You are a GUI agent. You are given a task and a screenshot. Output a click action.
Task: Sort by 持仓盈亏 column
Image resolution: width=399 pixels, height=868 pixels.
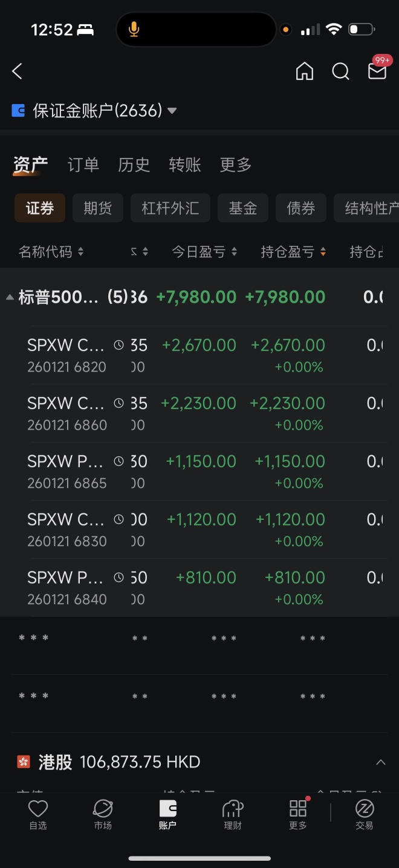(x=294, y=252)
